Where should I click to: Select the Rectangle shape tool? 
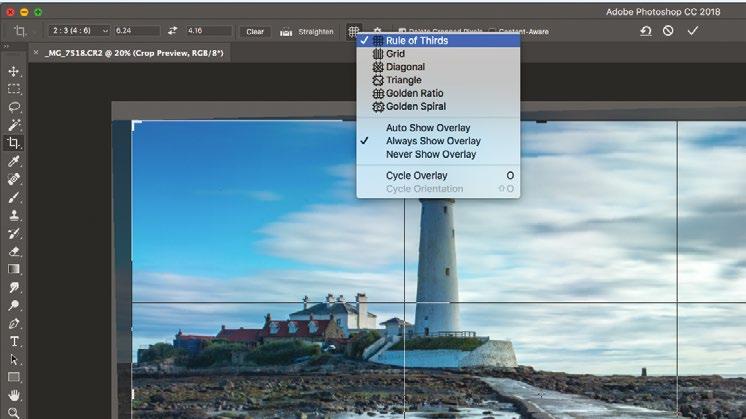click(x=13, y=378)
